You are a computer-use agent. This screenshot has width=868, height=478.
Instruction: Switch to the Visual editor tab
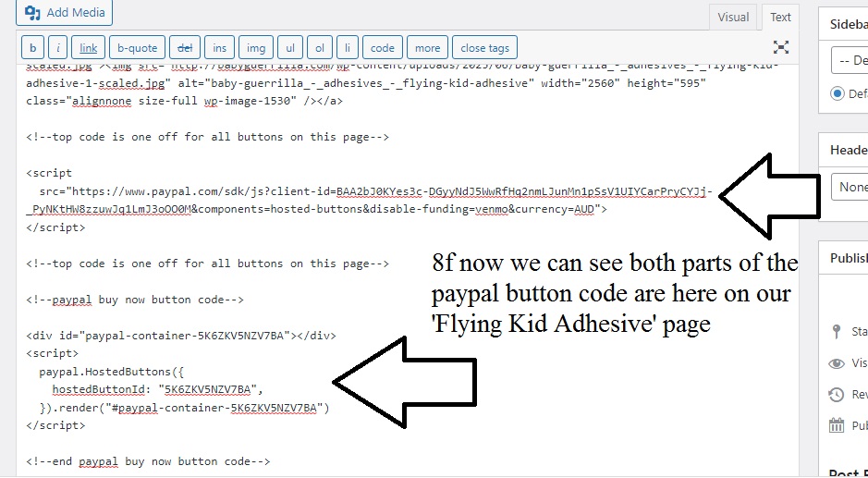coord(733,18)
